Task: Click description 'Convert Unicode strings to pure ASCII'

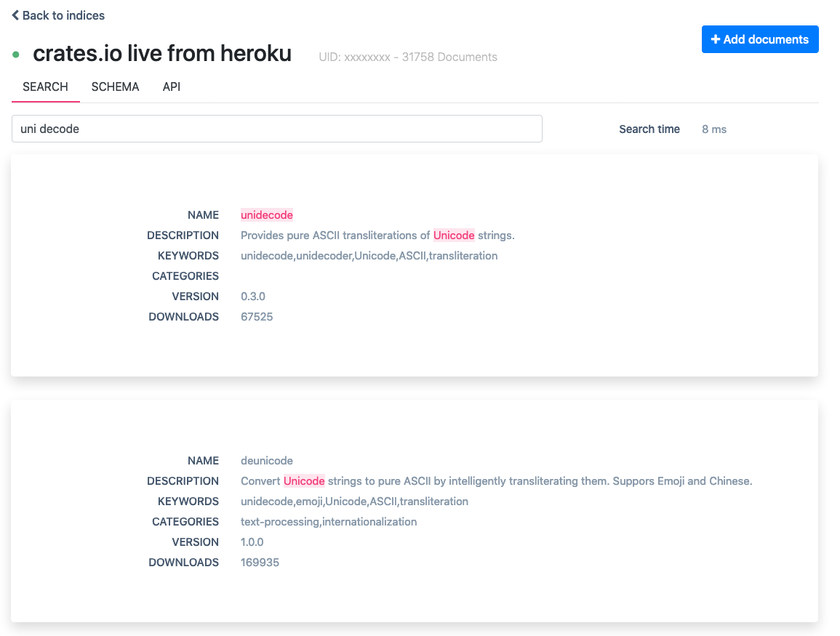Action: 496,480
